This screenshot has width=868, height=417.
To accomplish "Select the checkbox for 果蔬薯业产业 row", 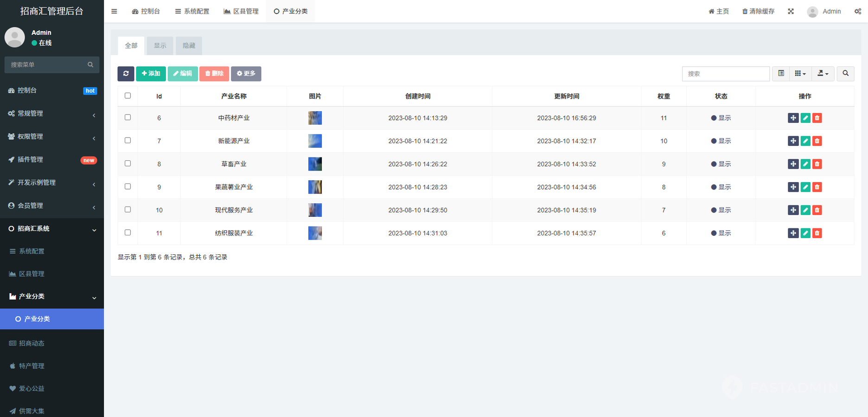I will 128,187.
